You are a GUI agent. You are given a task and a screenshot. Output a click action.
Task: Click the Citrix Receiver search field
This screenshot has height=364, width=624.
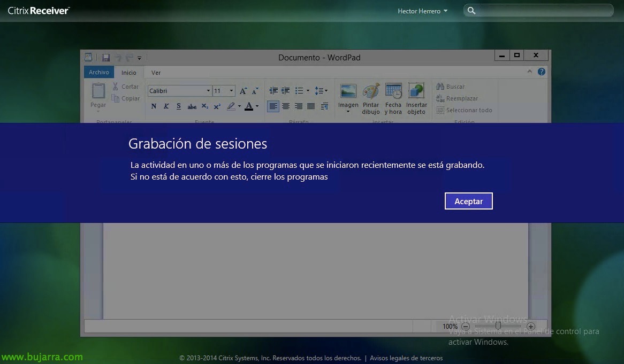(538, 11)
